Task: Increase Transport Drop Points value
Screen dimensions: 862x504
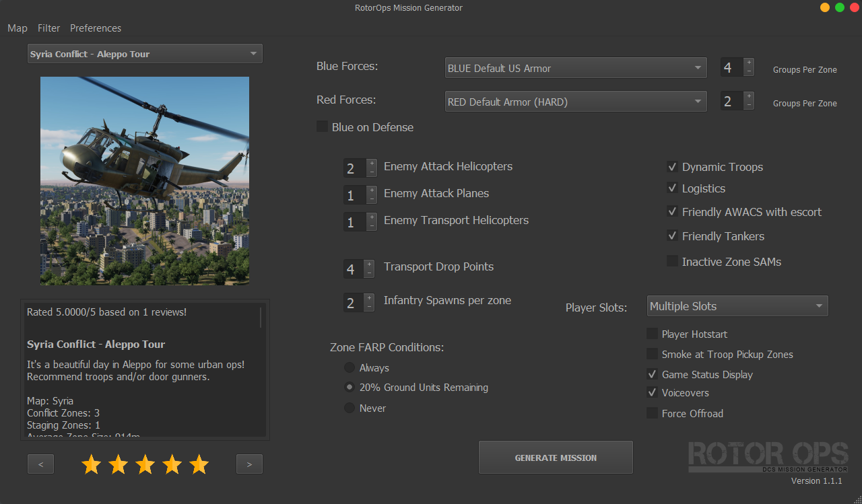Action: [369, 264]
